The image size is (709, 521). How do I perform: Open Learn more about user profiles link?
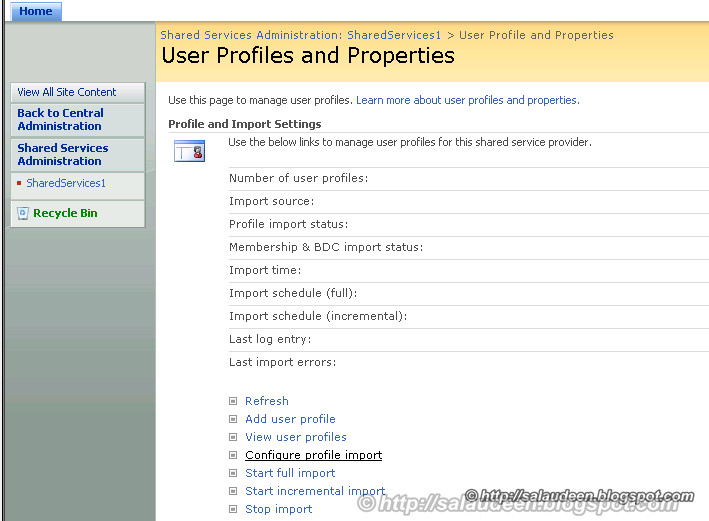(468, 100)
